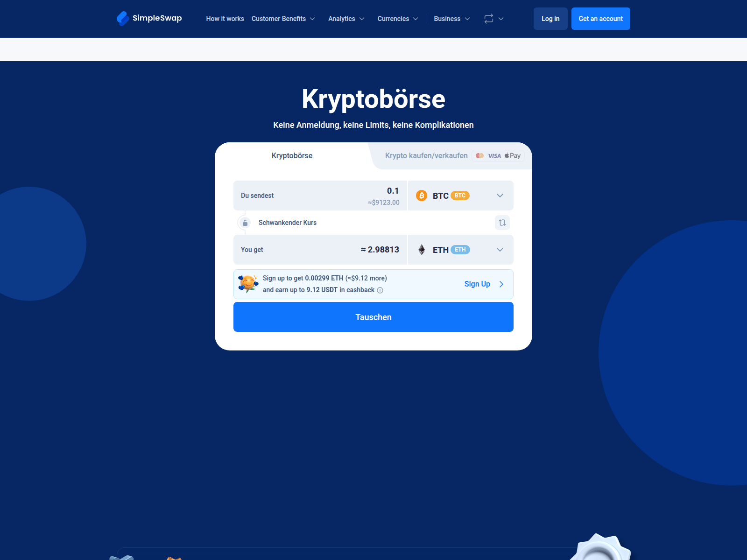Click the Sign Up arrow chevron
This screenshot has width=747, height=560.
coord(501,284)
